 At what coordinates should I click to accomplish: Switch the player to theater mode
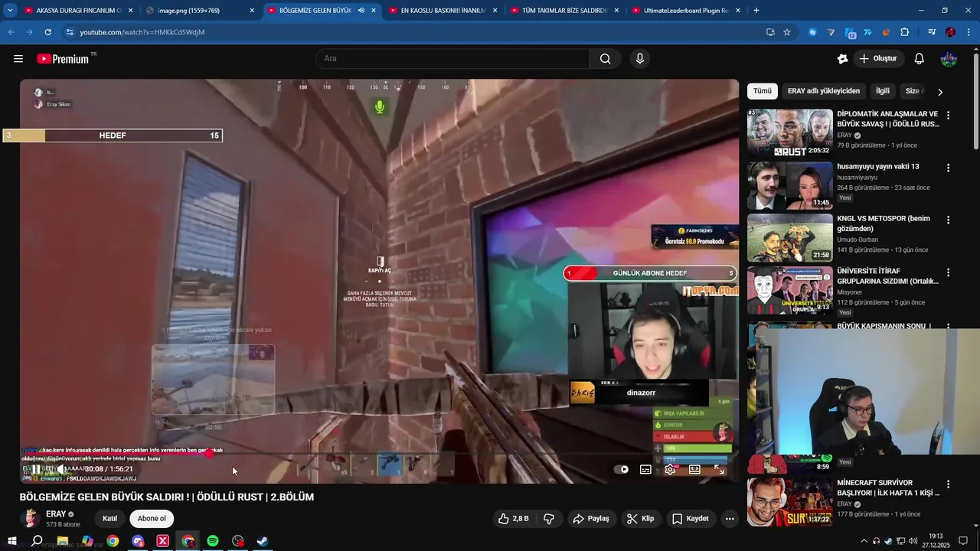(x=694, y=469)
